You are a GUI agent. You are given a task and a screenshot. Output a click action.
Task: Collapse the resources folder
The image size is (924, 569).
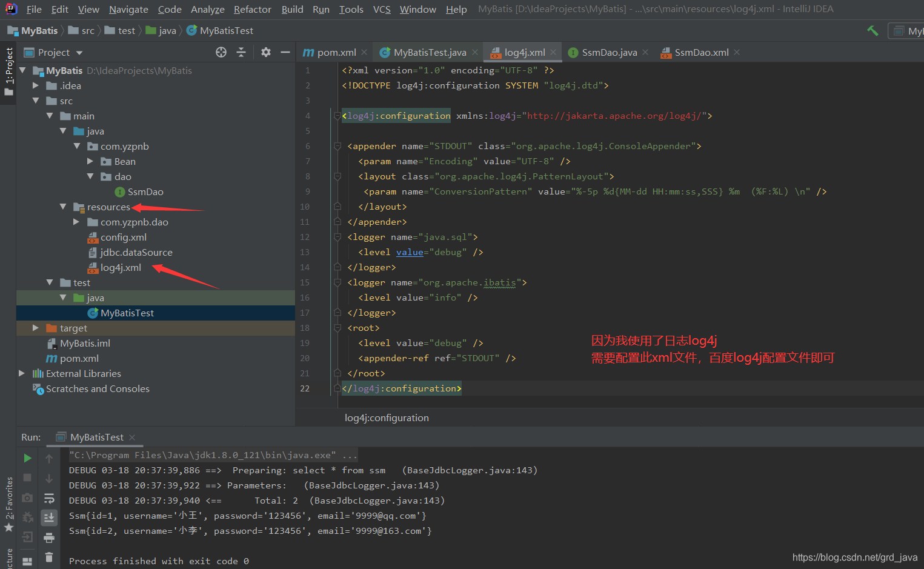point(63,207)
